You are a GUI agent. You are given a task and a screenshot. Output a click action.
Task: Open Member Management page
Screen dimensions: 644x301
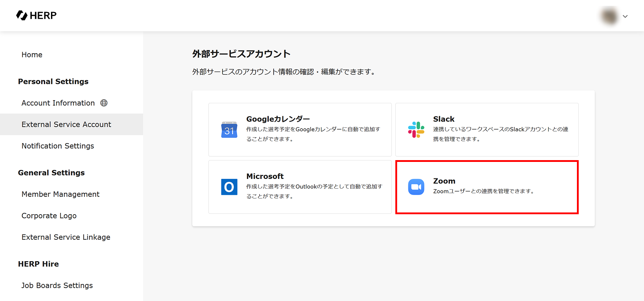72,194
